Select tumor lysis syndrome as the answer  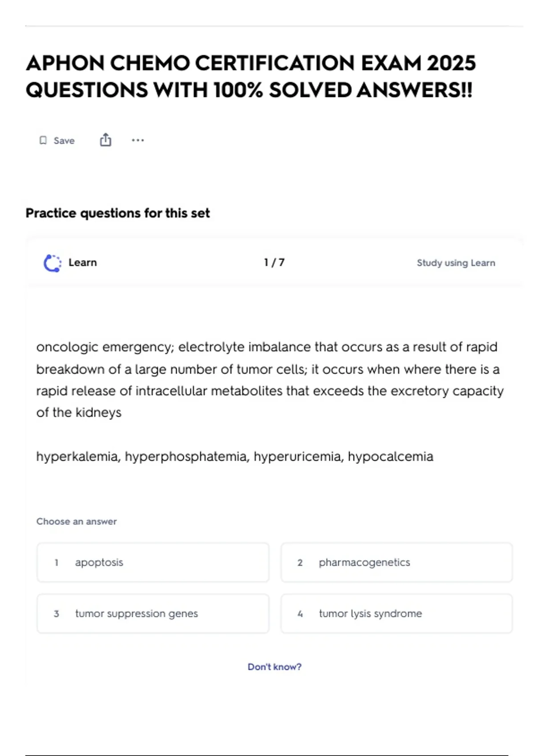pos(396,614)
